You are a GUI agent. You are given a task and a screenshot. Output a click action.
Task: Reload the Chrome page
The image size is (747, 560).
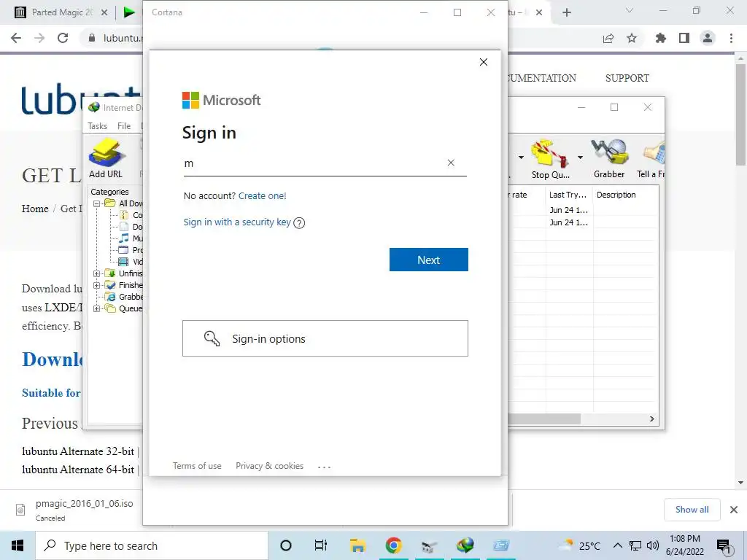[63, 38]
